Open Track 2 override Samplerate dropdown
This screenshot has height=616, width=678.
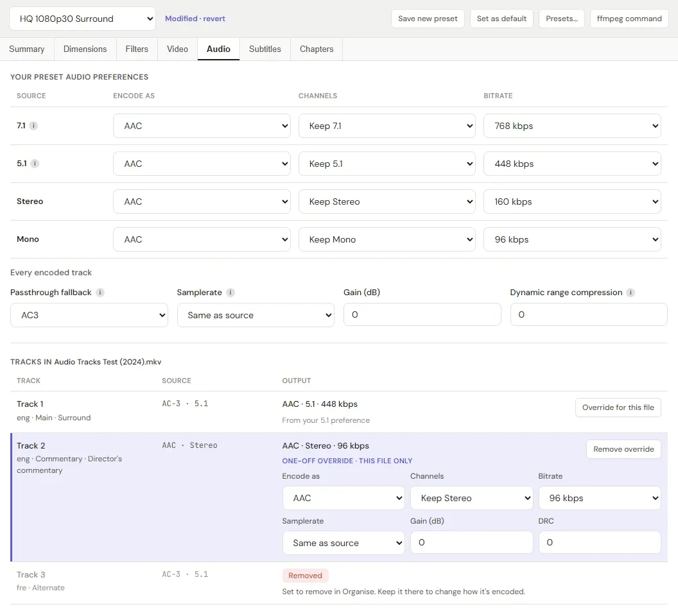(343, 543)
